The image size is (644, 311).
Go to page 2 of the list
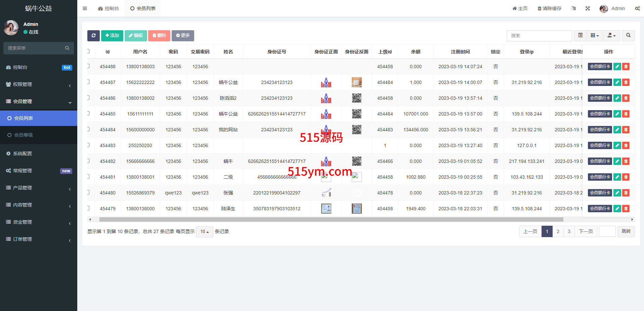point(558,231)
